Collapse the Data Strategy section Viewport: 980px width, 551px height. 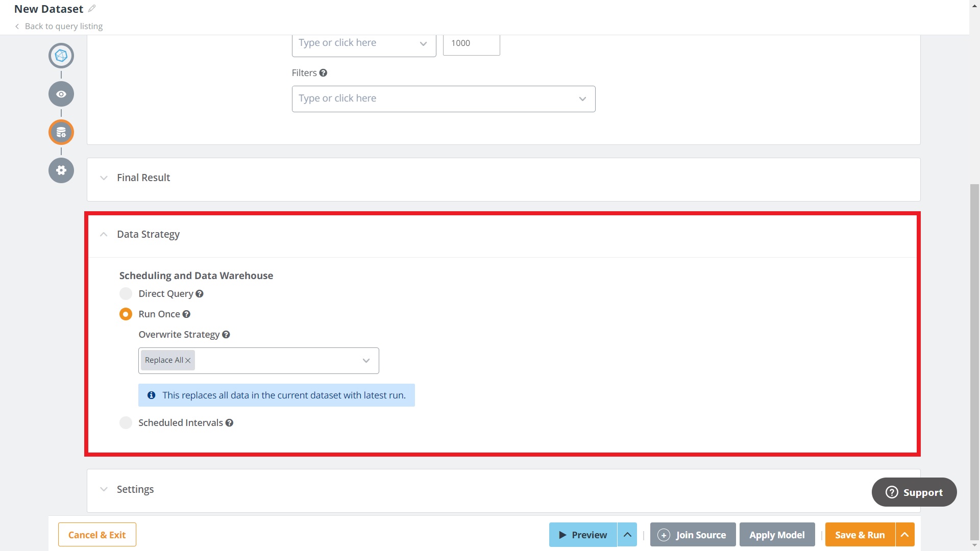[104, 234]
